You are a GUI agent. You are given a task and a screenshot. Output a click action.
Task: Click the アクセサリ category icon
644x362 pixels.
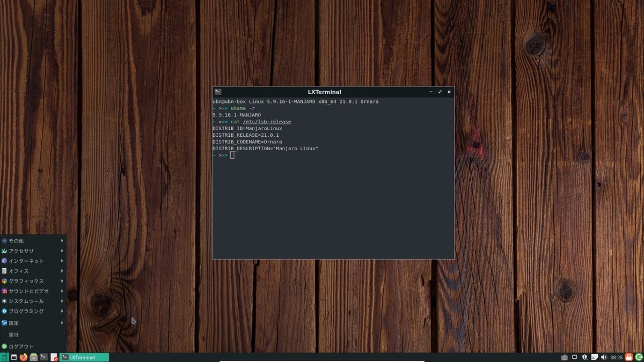point(4,251)
